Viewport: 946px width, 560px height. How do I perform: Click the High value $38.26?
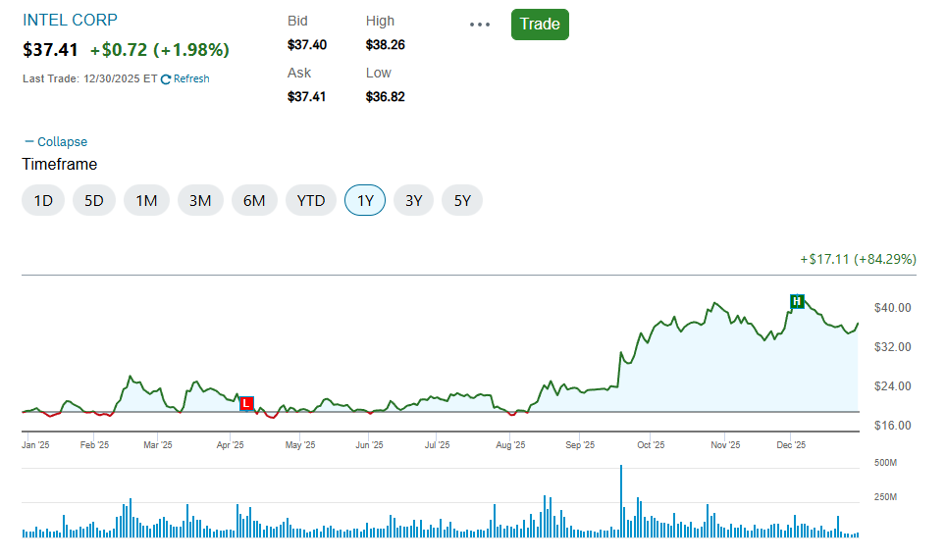pyautogui.click(x=386, y=44)
